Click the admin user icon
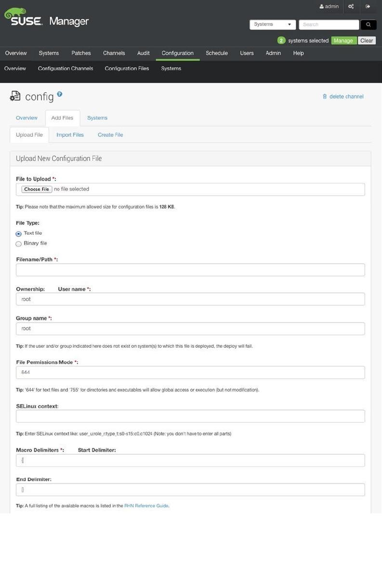Viewport: 382px width, 588px height. click(322, 7)
